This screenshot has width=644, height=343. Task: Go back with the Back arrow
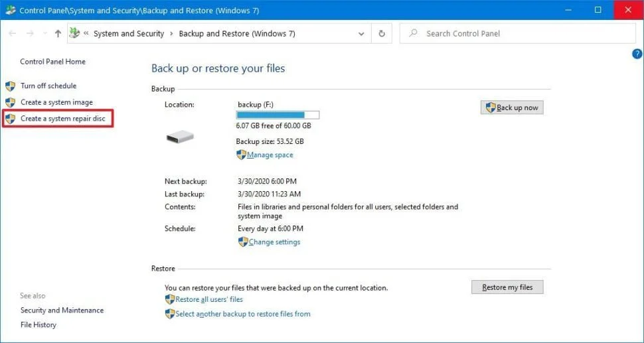click(x=12, y=34)
